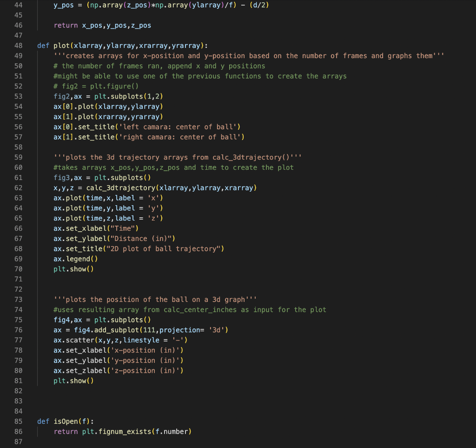
Task: Click comment '#uses resulting array from calc_center_inches'
Action: point(190,309)
